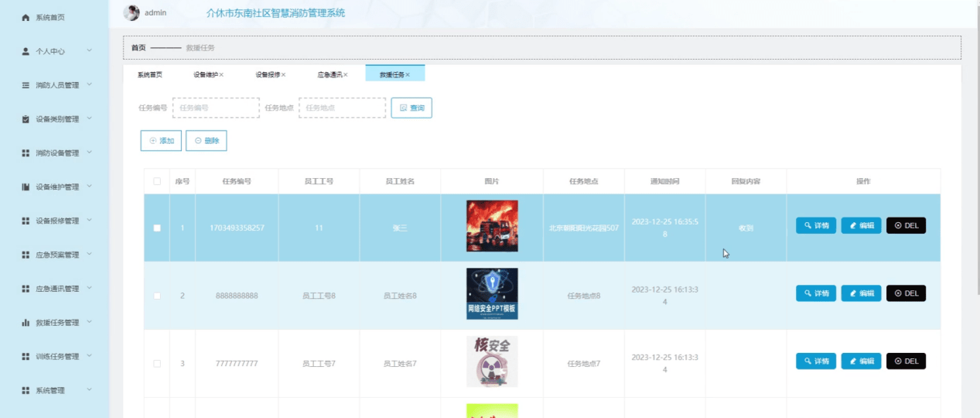Click the person icon beside 个人中心
This screenshot has width=980, height=418.
pos(26,51)
